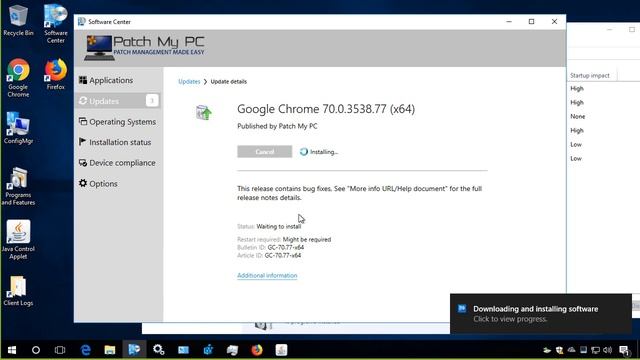Launch Firefox desktop shortcut

click(x=56, y=74)
